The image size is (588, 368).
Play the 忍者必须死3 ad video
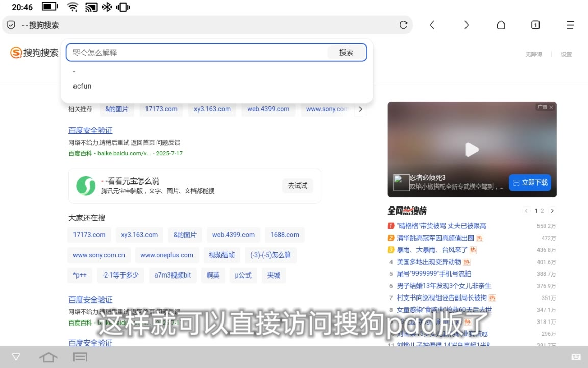[472, 149]
